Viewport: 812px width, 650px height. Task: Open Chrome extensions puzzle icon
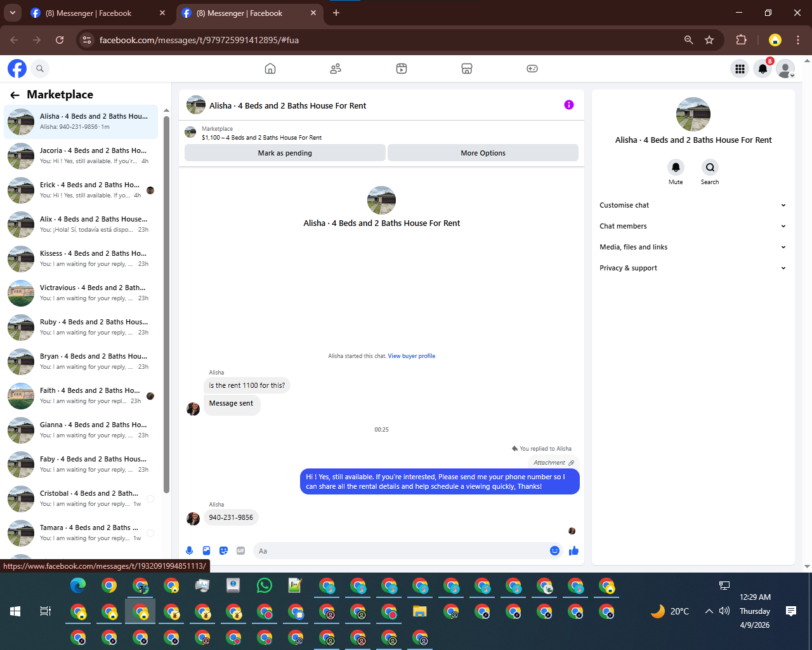(x=741, y=40)
